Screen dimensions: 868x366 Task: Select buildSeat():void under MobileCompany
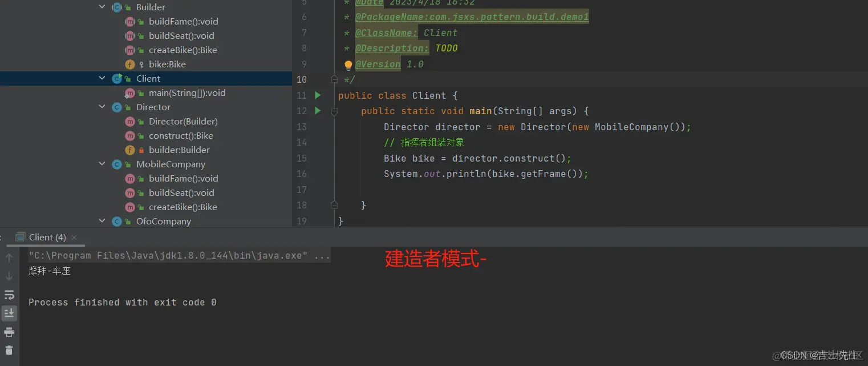[x=181, y=192]
